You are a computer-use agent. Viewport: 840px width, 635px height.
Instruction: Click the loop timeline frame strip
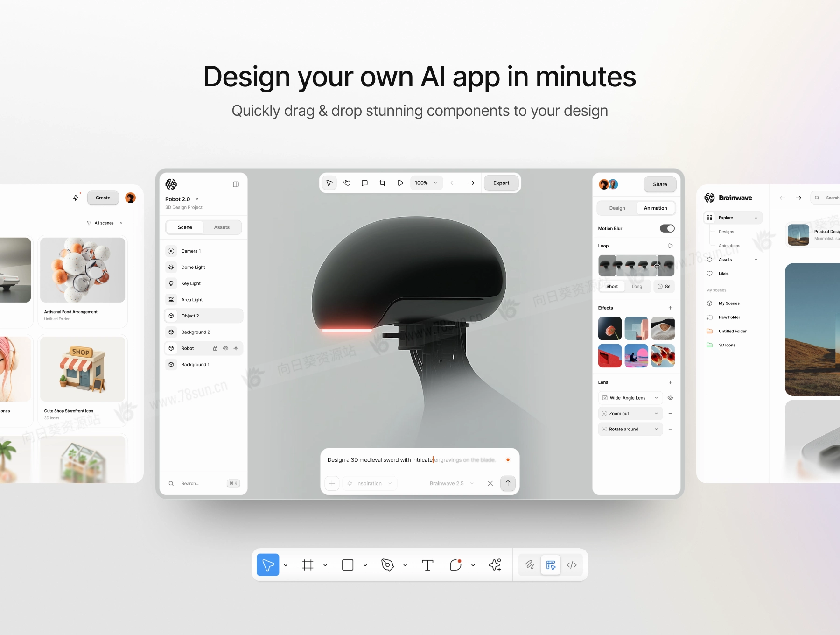pos(636,266)
